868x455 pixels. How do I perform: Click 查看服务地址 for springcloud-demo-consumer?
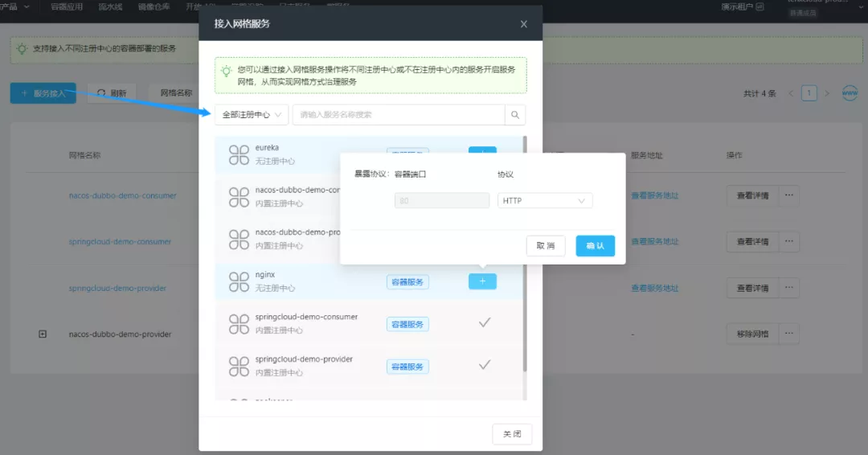[655, 241]
